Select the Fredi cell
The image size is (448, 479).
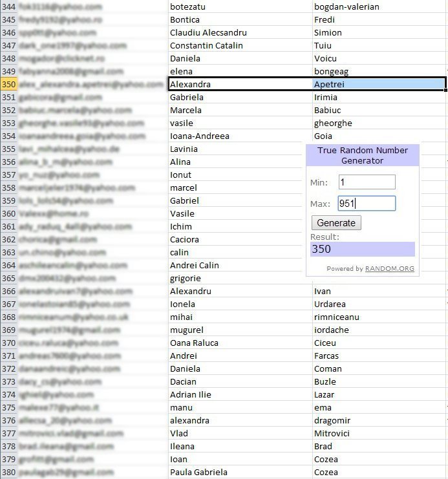coord(379,19)
